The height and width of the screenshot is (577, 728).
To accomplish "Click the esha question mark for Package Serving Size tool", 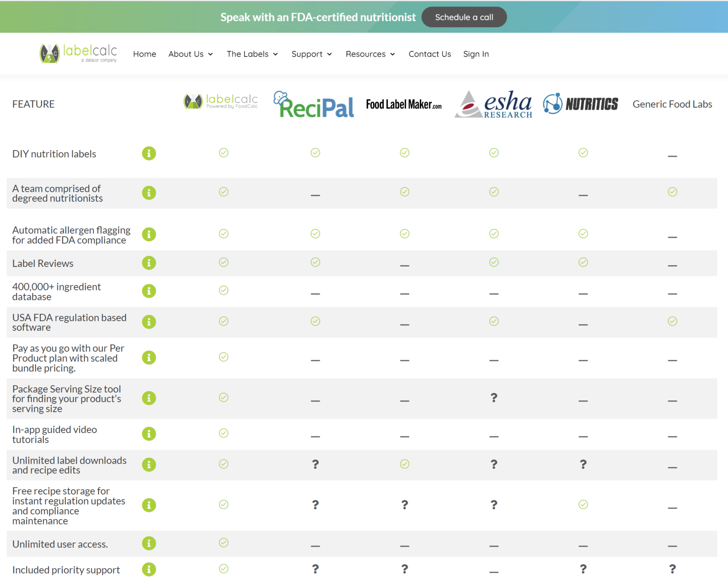I will (493, 398).
